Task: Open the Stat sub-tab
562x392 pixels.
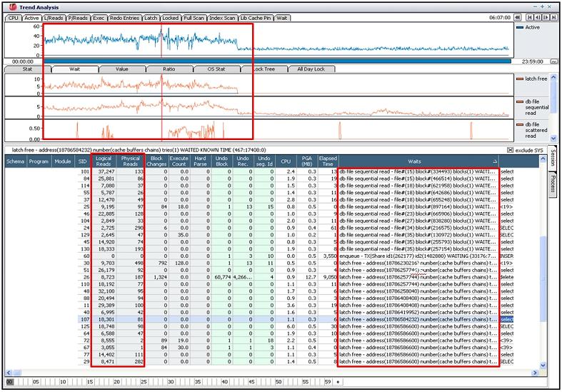Action: [x=27, y=69]
